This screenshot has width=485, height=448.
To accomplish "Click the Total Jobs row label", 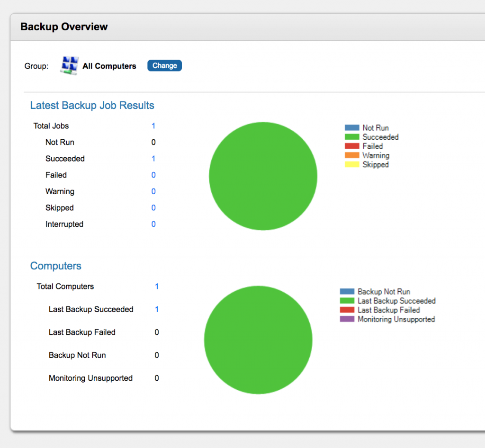I will [51, 126].
